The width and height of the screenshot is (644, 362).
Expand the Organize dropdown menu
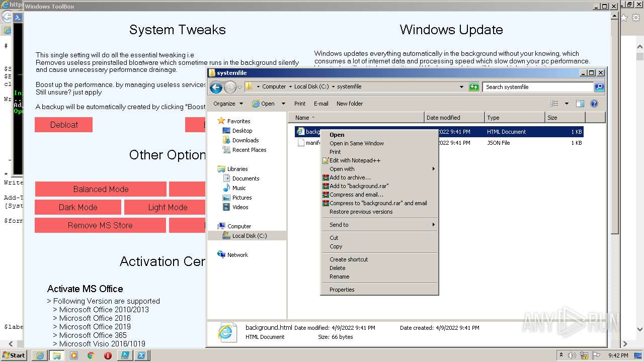[x=228, y=104]
